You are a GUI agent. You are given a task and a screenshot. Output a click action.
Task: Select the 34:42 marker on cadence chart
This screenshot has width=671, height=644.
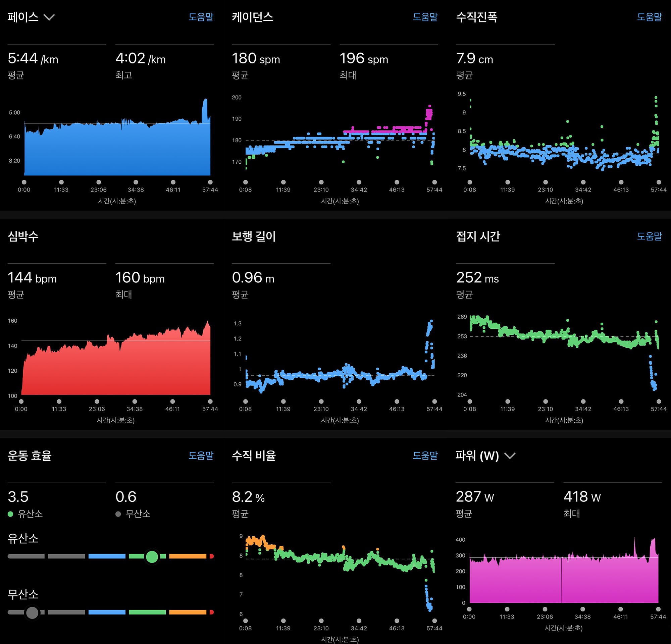point(359,182)
